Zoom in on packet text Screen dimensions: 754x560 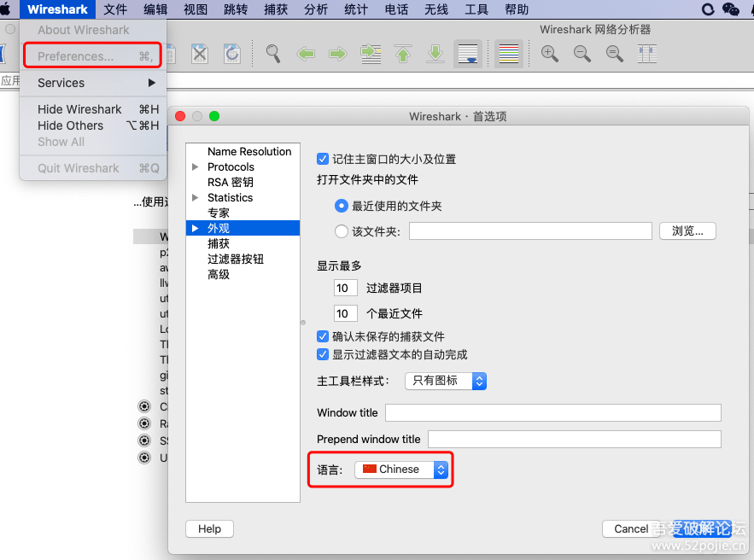pyautogui.click(x=550, y=54)
